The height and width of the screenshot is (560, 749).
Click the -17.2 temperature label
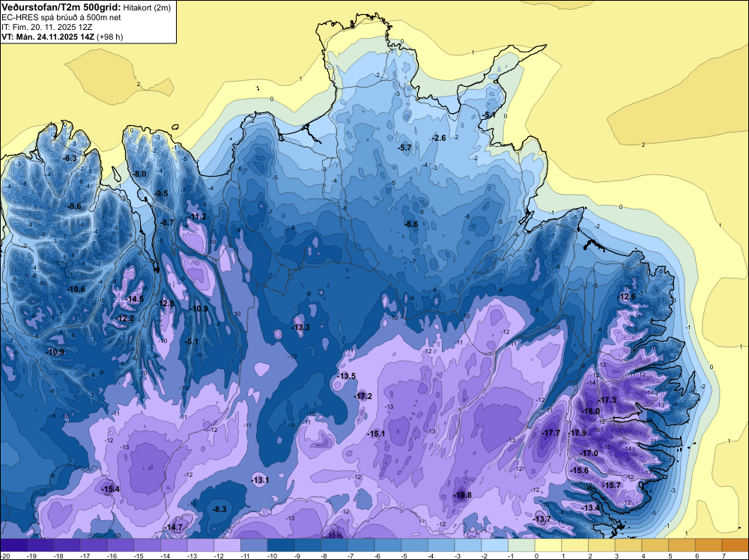(x=363, y=396)
